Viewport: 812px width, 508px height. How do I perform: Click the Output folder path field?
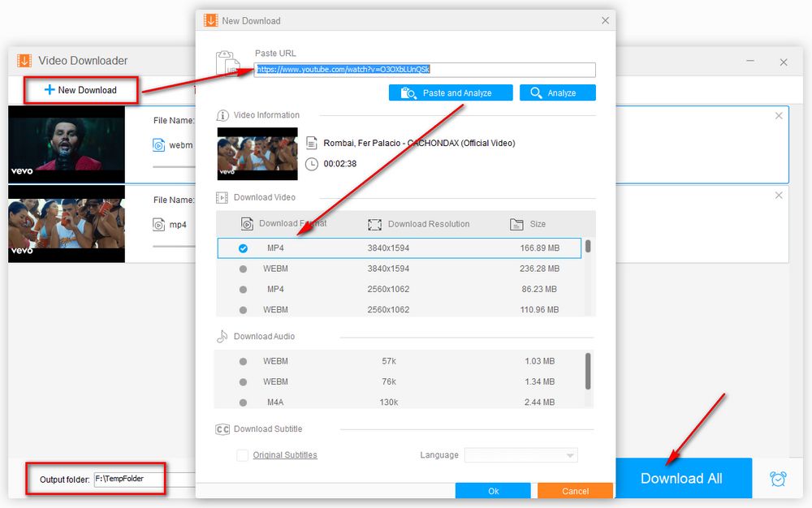145,479
